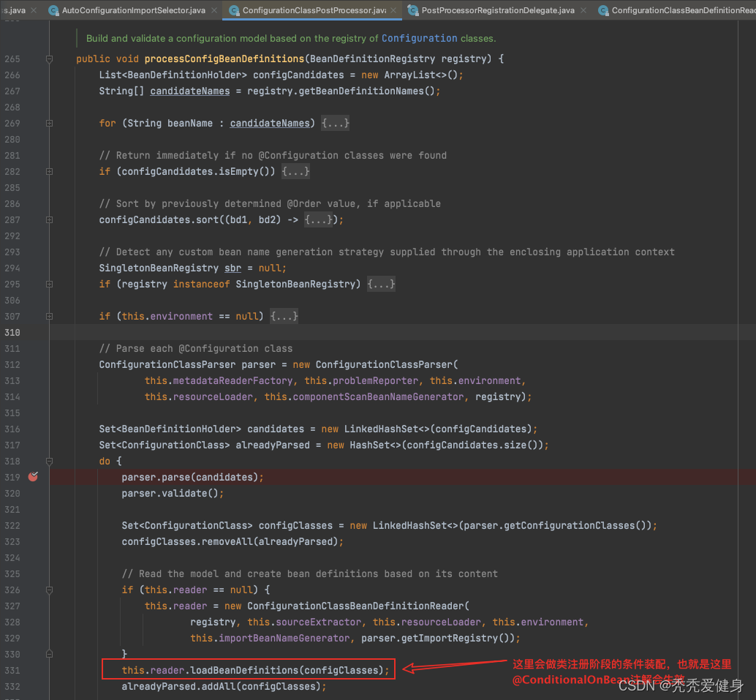Image resolution: width=756 pixels, height=700 pixels.
Task: Click the AutoConfigurationImportSelector.java class icon
Action: click(53, 10)
